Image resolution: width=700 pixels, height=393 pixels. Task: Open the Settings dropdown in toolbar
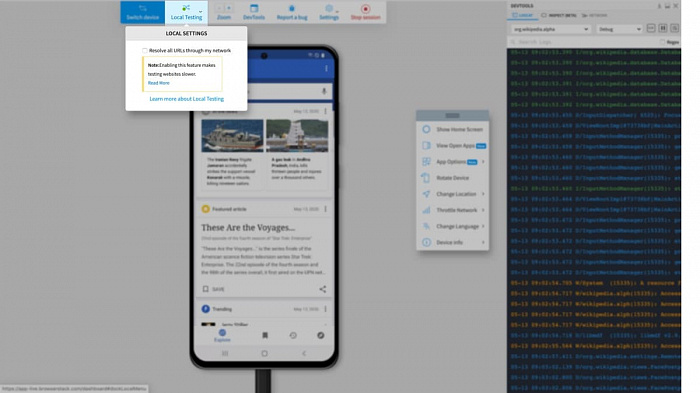click(329, 12)
